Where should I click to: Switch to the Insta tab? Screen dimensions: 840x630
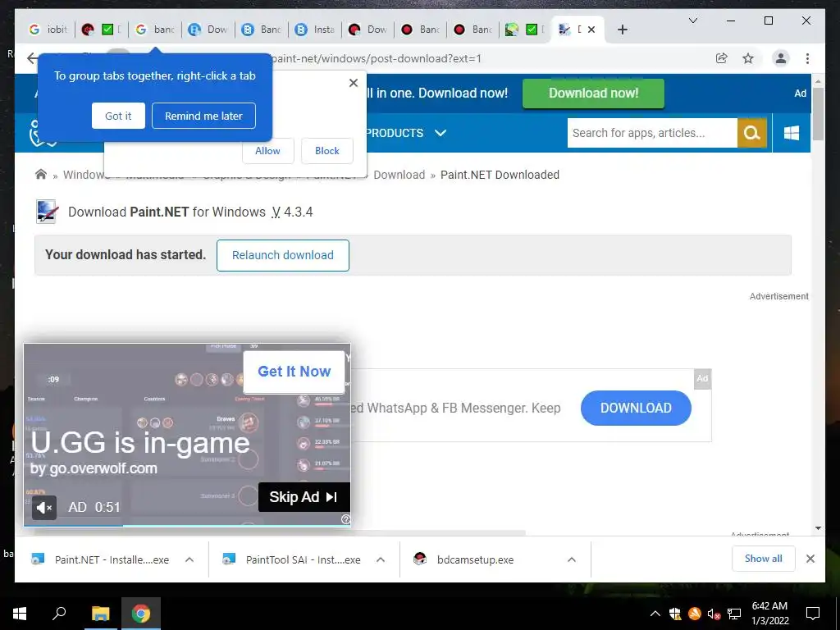[316, 30]
